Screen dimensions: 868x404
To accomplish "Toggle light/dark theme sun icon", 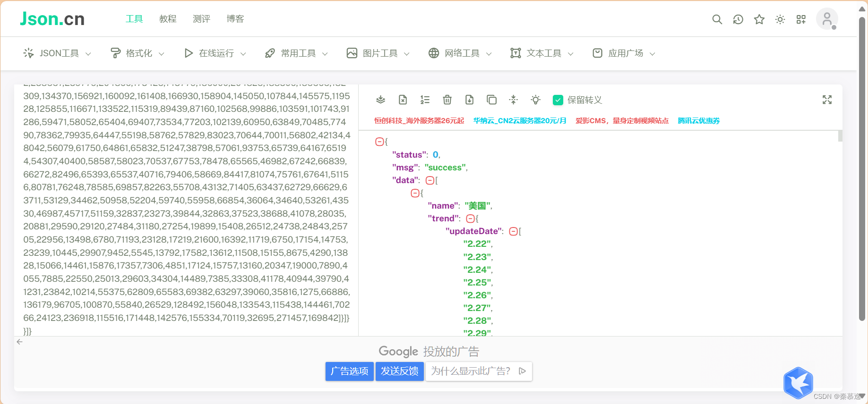I will (x=780, y=19).
